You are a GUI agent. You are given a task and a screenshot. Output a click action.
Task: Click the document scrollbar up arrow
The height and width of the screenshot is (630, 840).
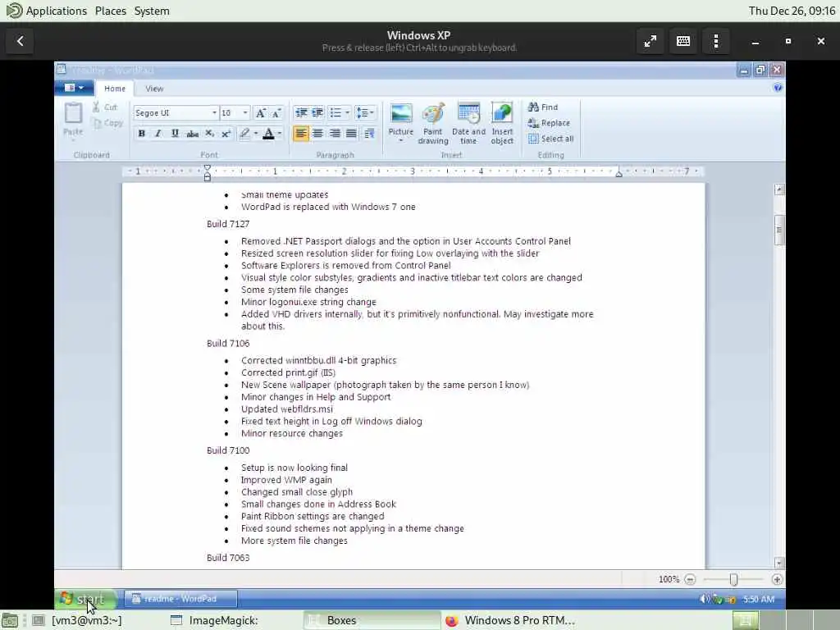(779, 189)
